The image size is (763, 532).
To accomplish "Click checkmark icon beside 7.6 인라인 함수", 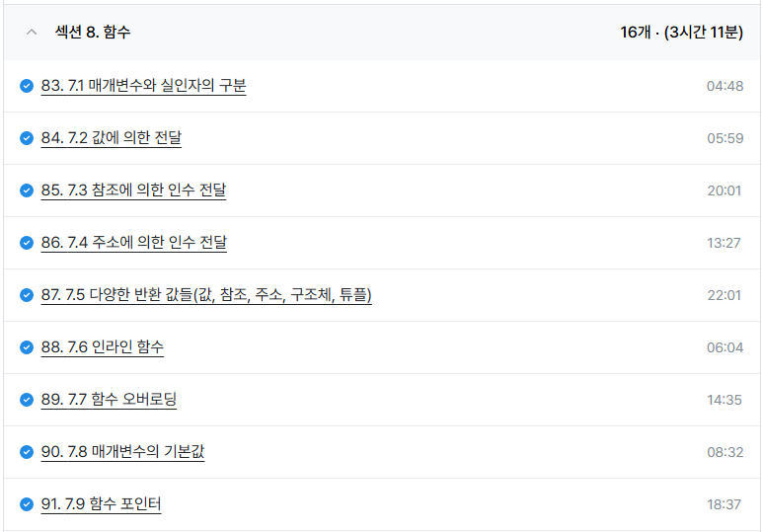I will [x=27, y=347].
